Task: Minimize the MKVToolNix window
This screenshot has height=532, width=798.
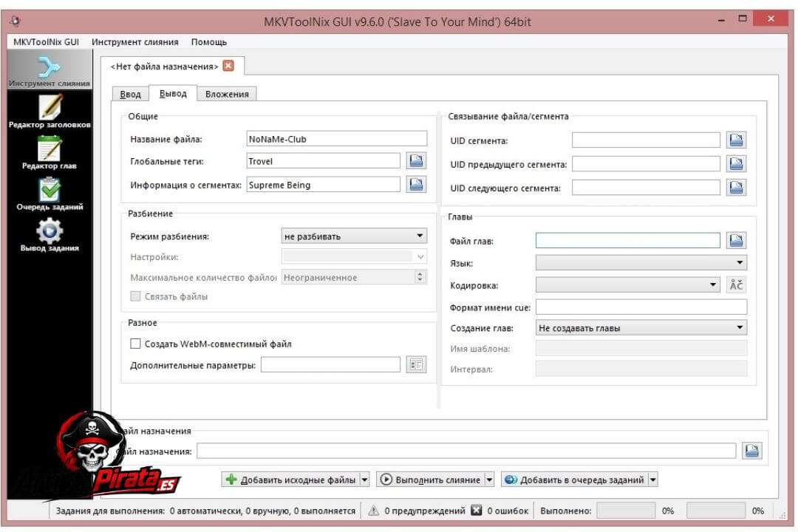Action: 721,20
